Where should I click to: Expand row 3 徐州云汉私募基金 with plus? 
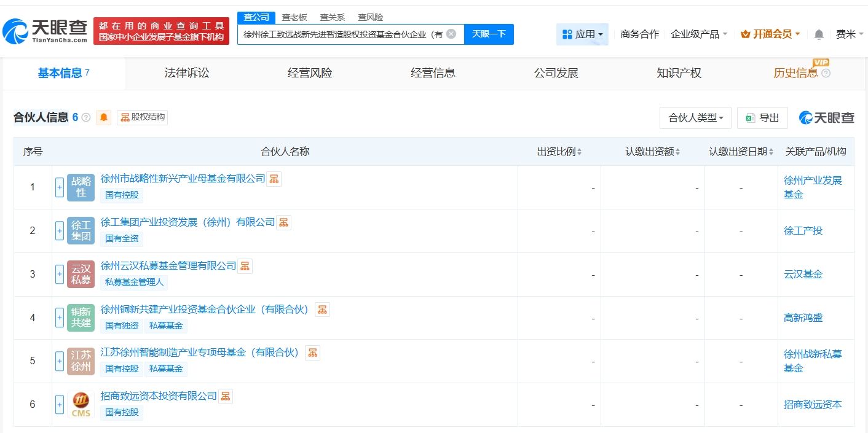[60, 274]
